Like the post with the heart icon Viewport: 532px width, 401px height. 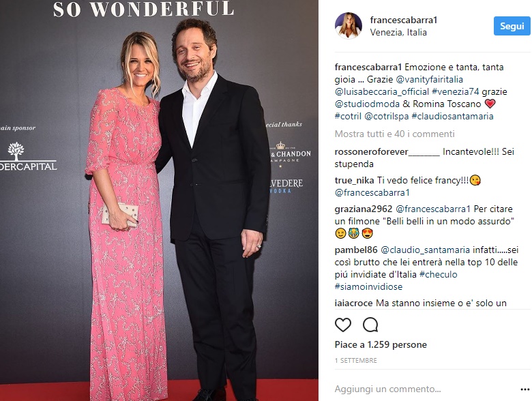[x=343, y=325]
